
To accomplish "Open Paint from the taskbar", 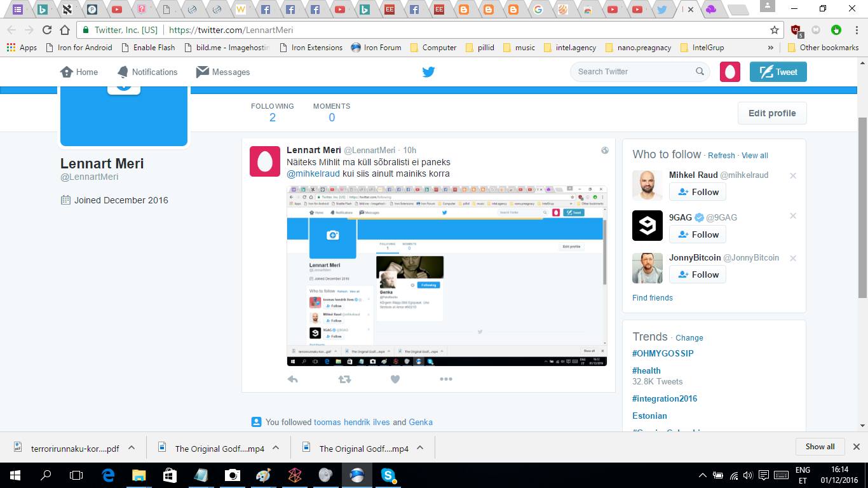I will [262, 475].
